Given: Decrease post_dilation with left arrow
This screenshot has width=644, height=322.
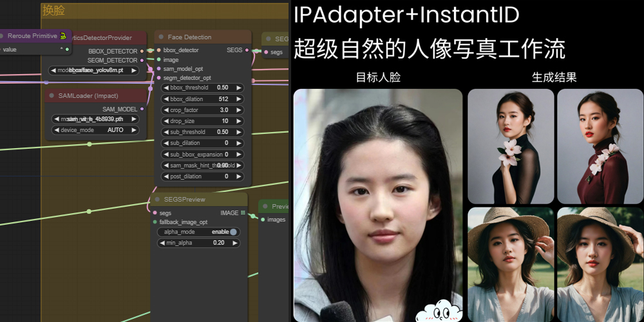Looking at the screenshot, I should pyautogui.click(x=166, y=176).
